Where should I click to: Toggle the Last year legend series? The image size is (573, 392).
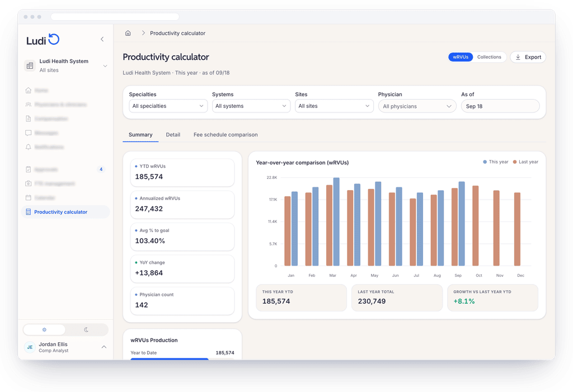pos(525,162)
